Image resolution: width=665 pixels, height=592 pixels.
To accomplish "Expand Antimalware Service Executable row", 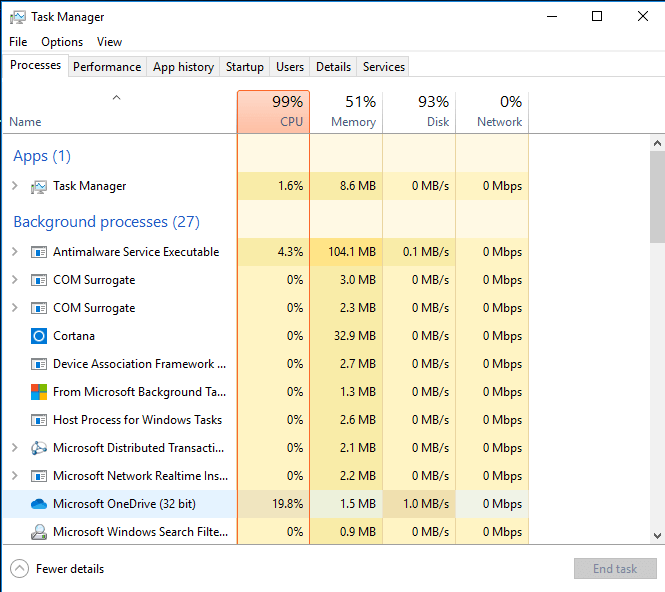I will pos(15,252).
